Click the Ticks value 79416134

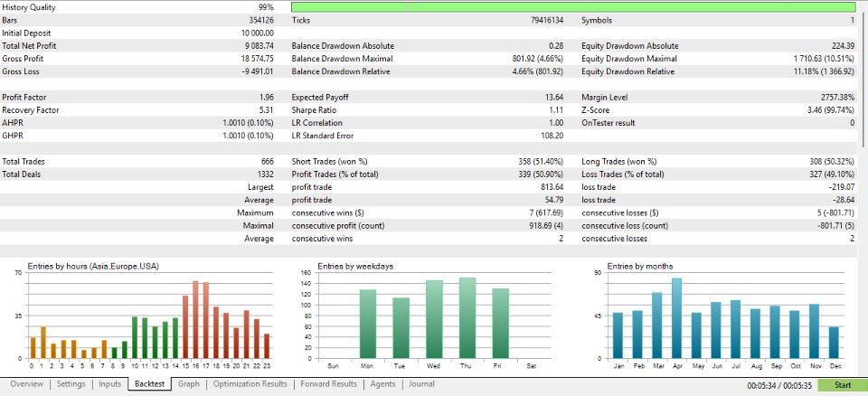(547, 21)
